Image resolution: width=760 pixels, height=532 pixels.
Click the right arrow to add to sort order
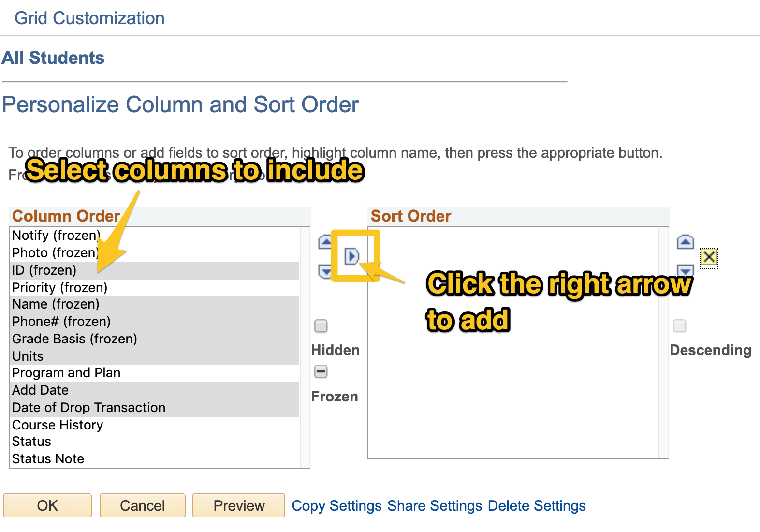(351, 256)
